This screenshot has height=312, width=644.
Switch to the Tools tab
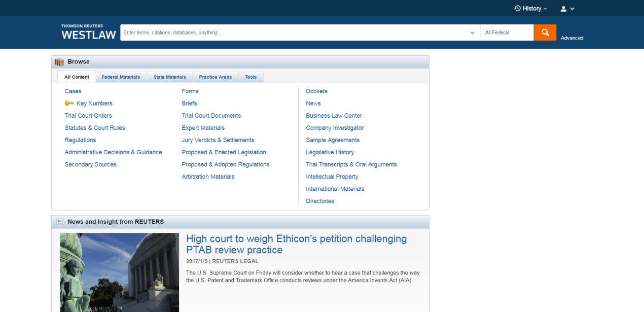pyautogui.click(x=251, y=77)
